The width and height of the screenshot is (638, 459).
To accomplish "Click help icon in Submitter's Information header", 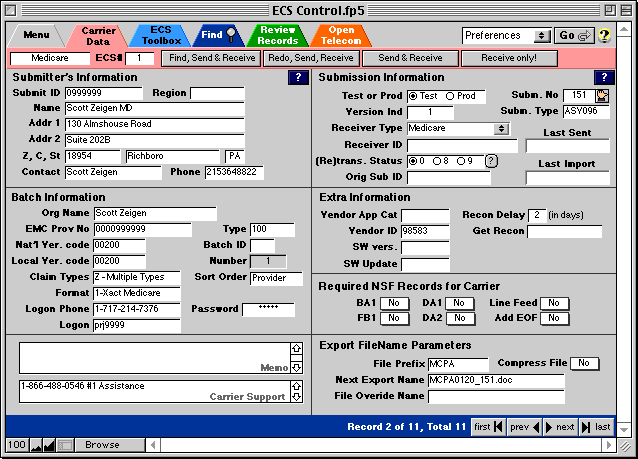I will [297, 77].
